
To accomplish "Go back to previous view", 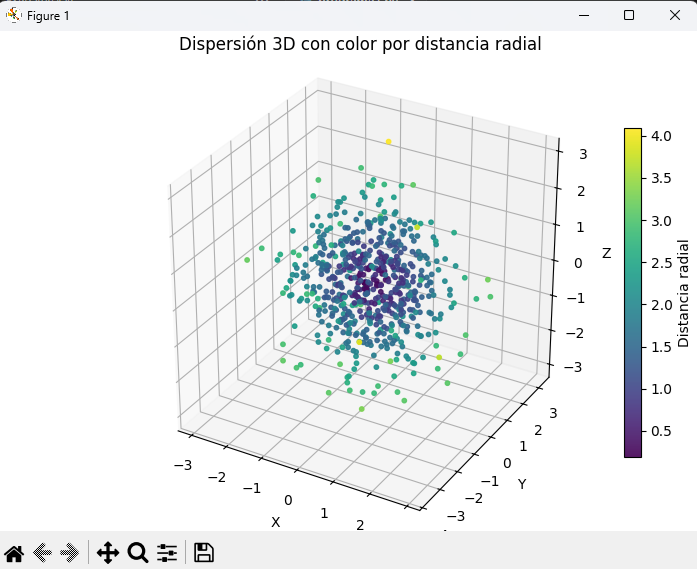I will click(42, 552).
